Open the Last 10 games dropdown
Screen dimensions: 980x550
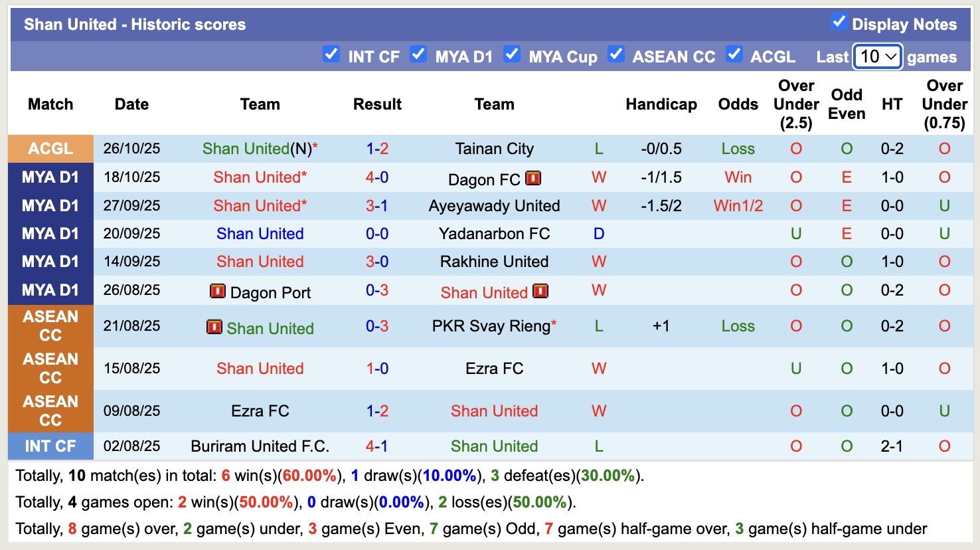(x=877, y=56)
